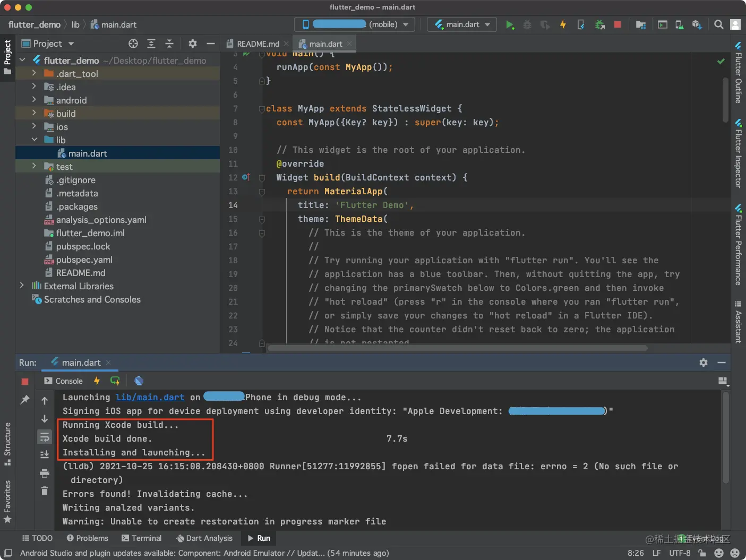
Task: Open main.dart run configuration dropdown
Action: click(462, 24)
